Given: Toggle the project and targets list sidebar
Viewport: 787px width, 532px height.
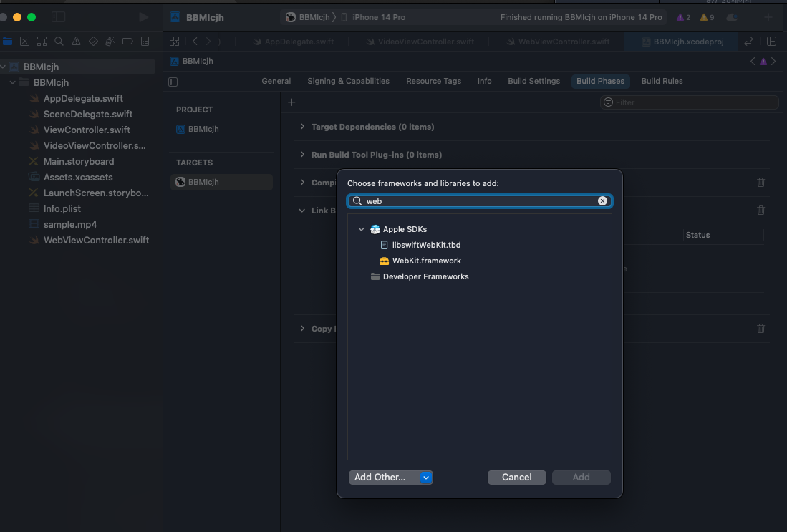Looking at the screenshot, I should point(173,82).
